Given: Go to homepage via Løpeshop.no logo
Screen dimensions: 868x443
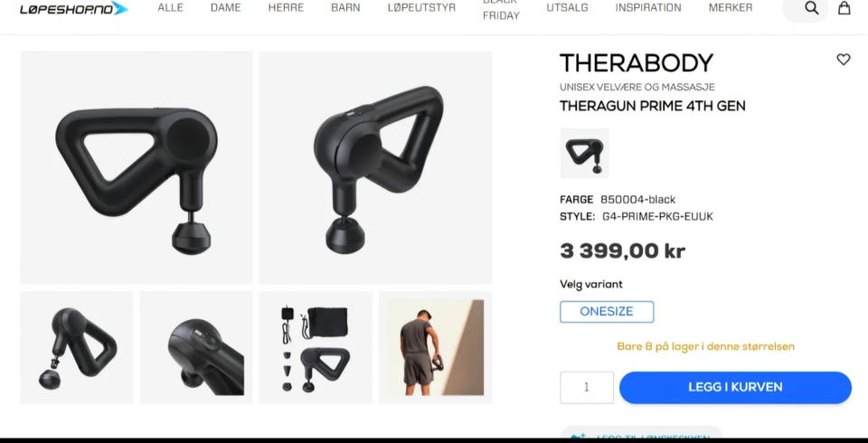Looking at the screenshot, I should click(x=73, y=8).
